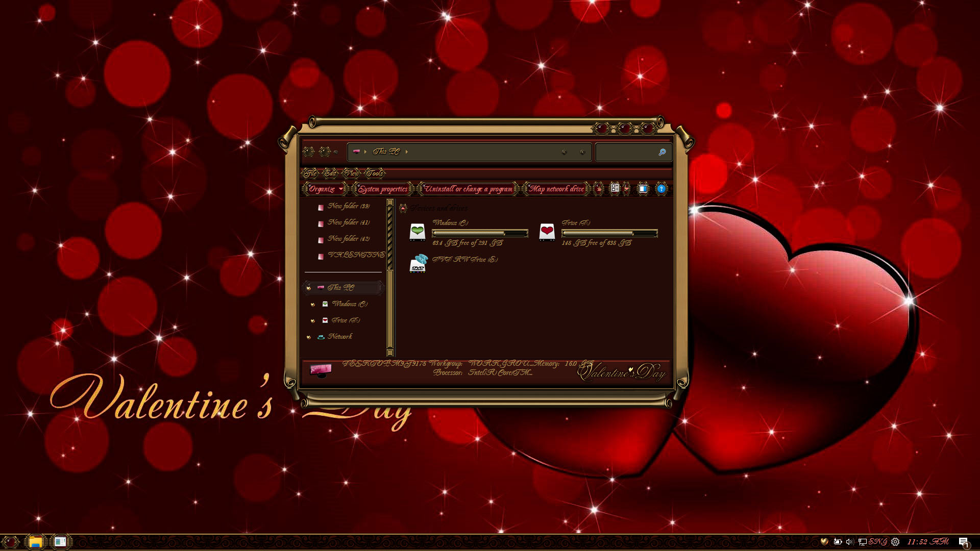This screenshot has width=980, height=551.
Task: Open the Tools menu
Action: pos(375,173)
